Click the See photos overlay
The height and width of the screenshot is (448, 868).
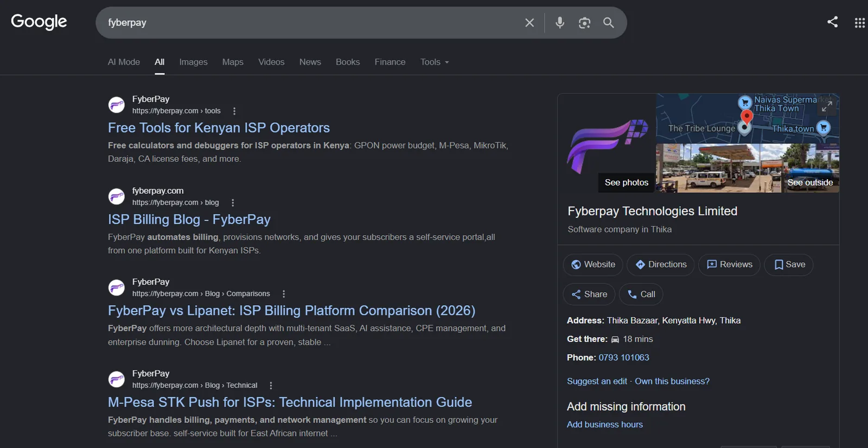tap(627, 182)
